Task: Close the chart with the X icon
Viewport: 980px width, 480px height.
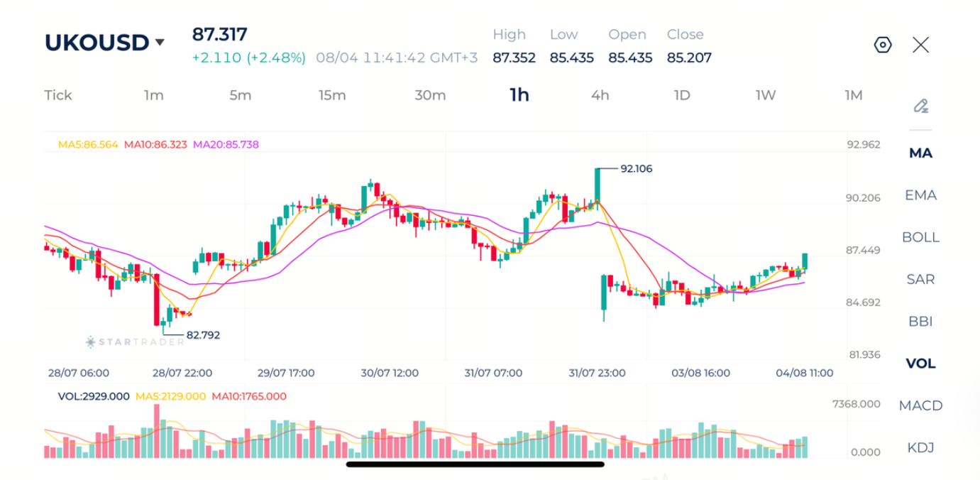Action: click(920, 45)
